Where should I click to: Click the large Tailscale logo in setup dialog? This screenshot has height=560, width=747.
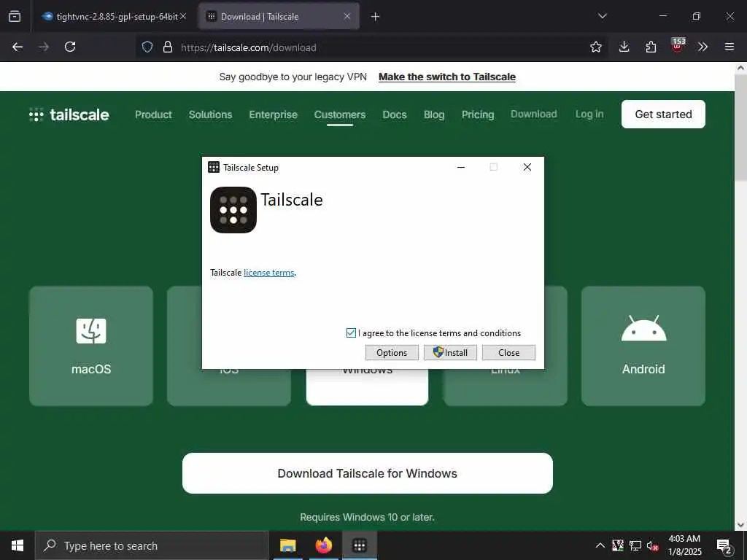coord(233,210)
